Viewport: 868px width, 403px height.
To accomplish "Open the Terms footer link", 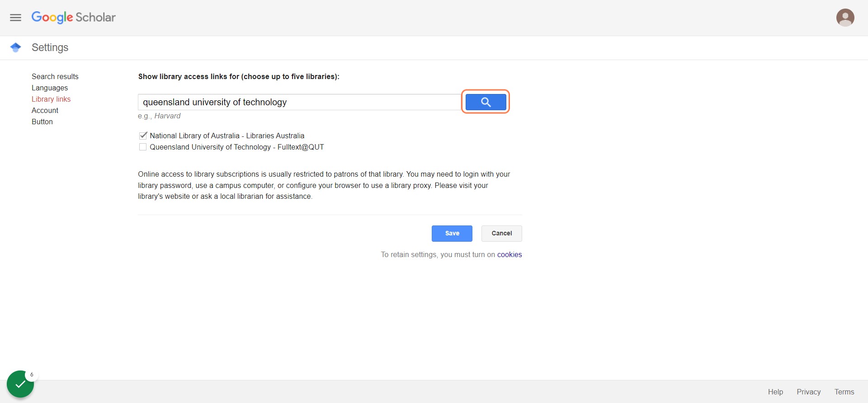I will (844, 392).
